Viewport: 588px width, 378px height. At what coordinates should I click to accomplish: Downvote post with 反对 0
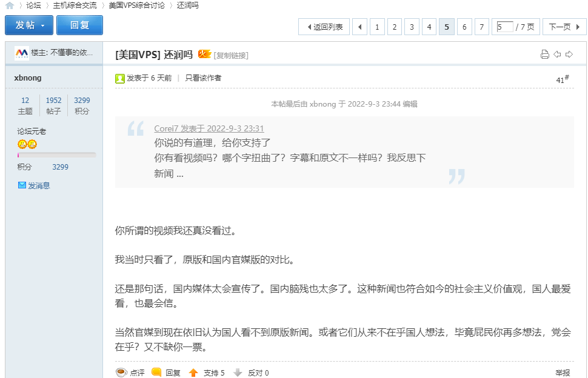(258, 373)
